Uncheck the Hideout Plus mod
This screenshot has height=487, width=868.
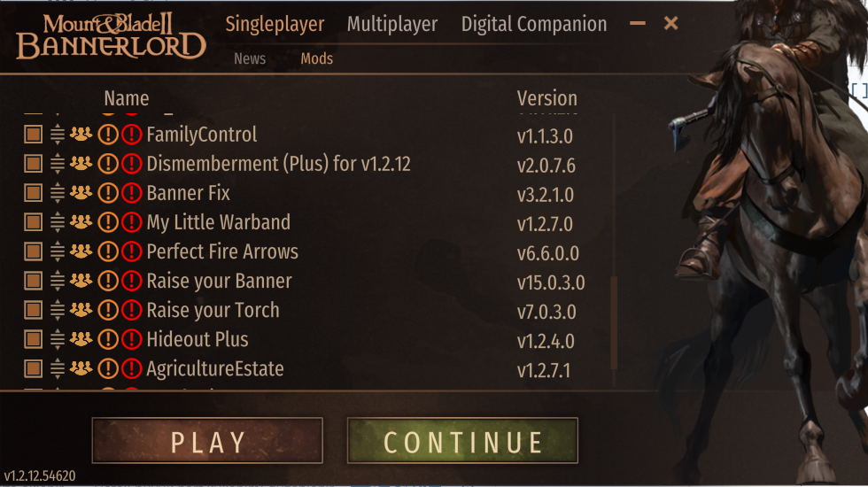(34, 340)
